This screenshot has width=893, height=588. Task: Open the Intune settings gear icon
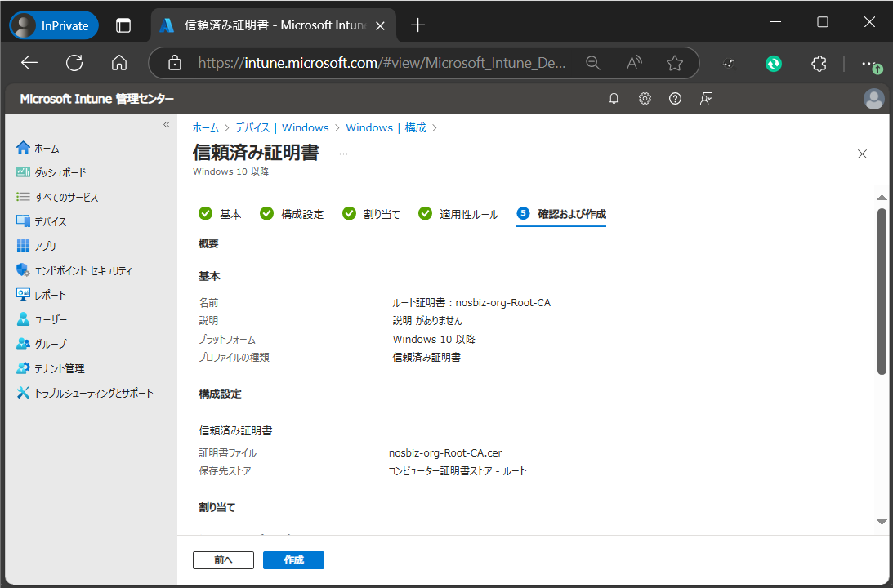(645, 99)
